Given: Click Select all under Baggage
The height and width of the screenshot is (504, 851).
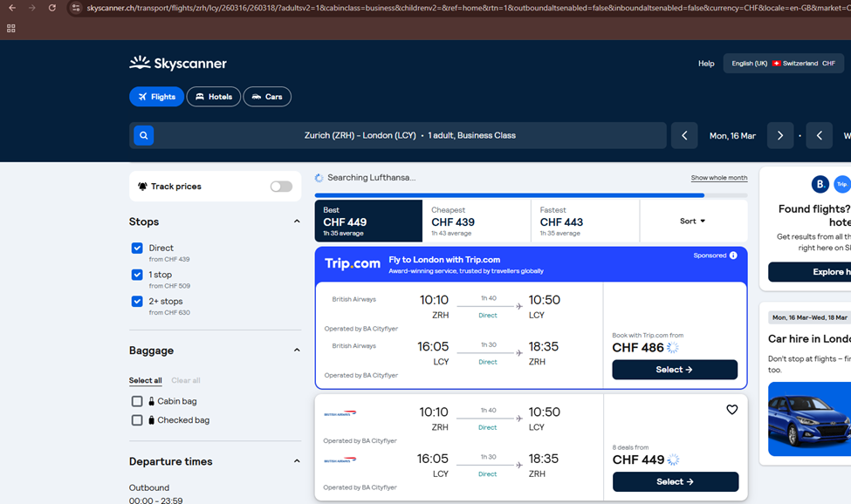Looking at the screenshot, I should (x=146, y=380).
